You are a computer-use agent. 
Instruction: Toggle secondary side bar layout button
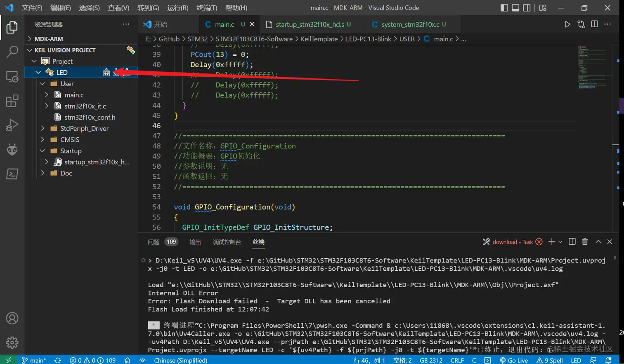point(527,8)
